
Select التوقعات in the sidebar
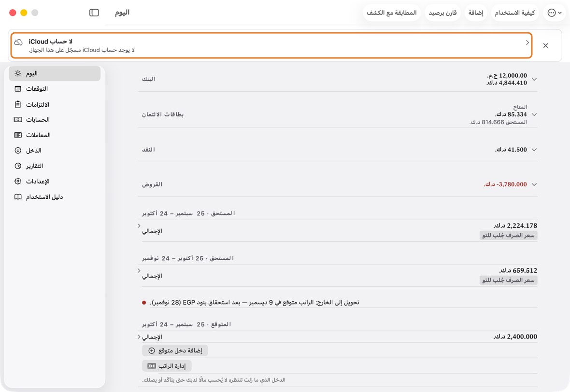(55, 89)
